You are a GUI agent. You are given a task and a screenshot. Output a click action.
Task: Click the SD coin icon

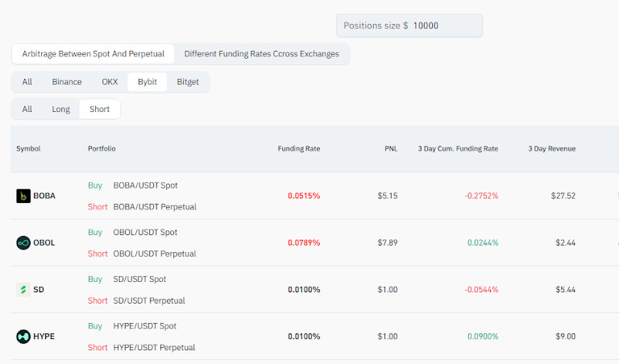click(x=23, y=289)
